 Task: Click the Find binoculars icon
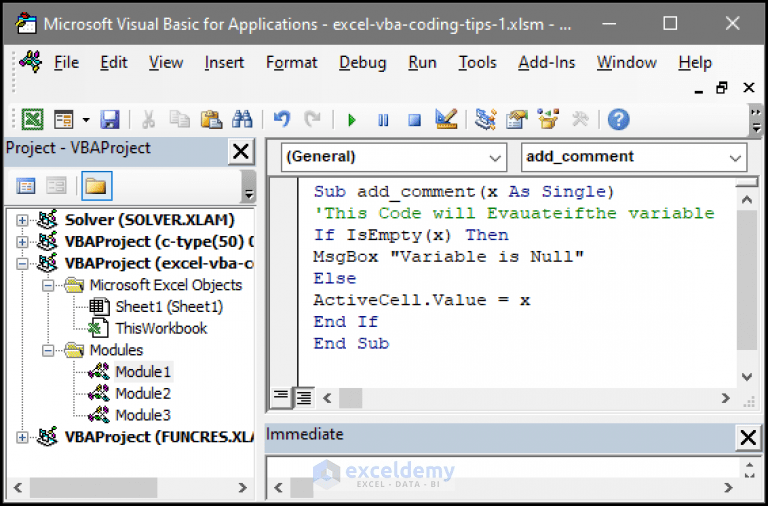pyautogui.click(x=242, y=120)
